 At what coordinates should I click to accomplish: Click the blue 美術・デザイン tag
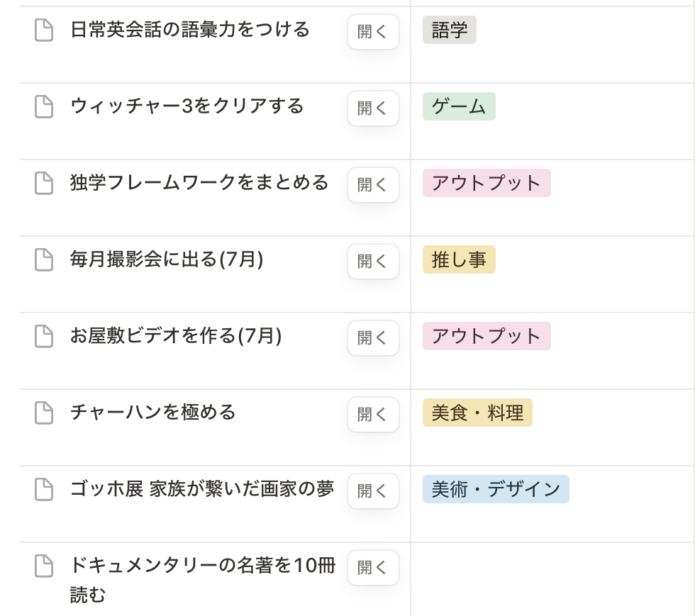496,490
